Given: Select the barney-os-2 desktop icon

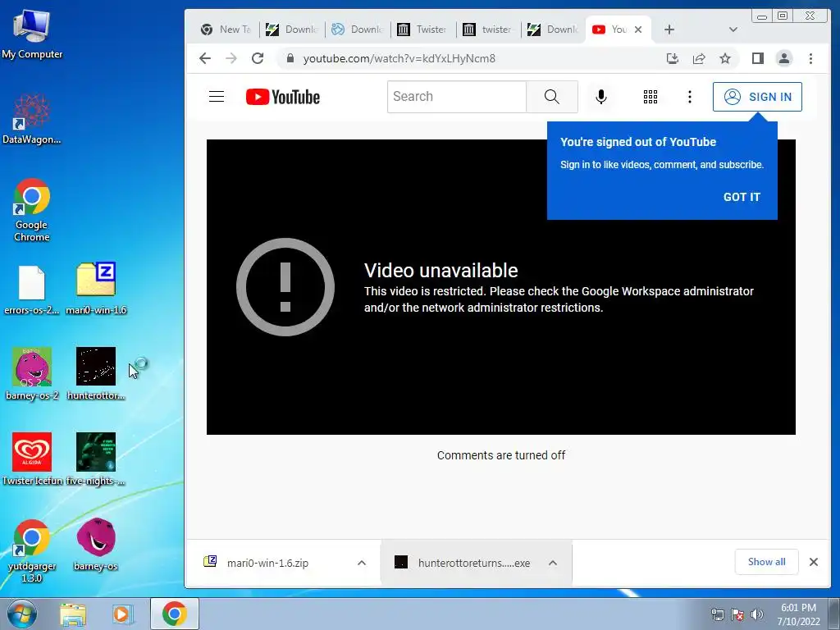Looking at the screenshot, I should 32,373.
